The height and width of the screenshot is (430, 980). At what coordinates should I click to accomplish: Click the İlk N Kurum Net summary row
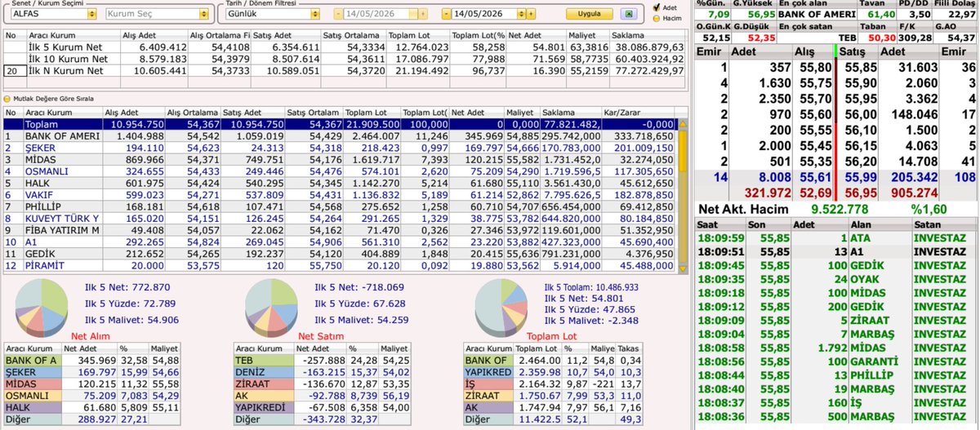344,71
